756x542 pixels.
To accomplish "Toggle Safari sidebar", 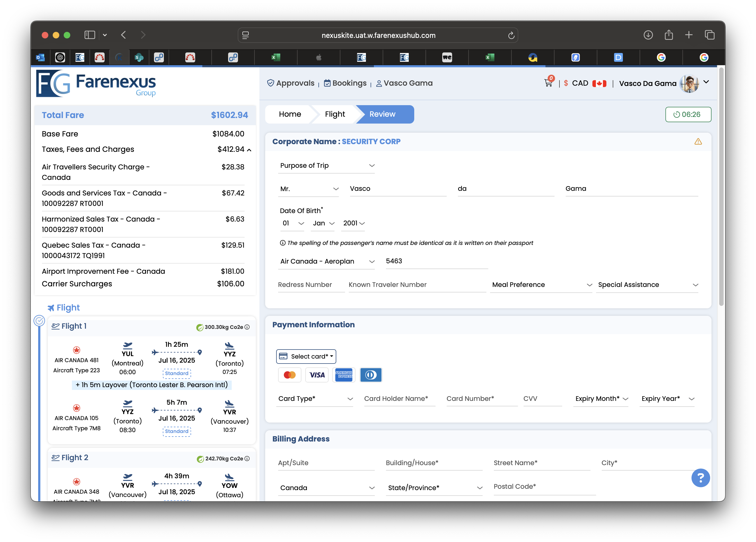I will click(x=90, y=35).
